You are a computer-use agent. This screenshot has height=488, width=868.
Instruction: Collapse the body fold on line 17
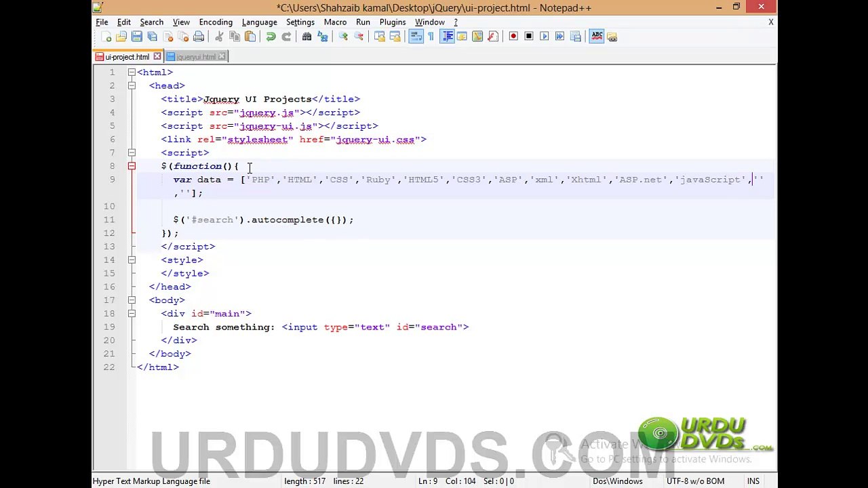(132, 300)
